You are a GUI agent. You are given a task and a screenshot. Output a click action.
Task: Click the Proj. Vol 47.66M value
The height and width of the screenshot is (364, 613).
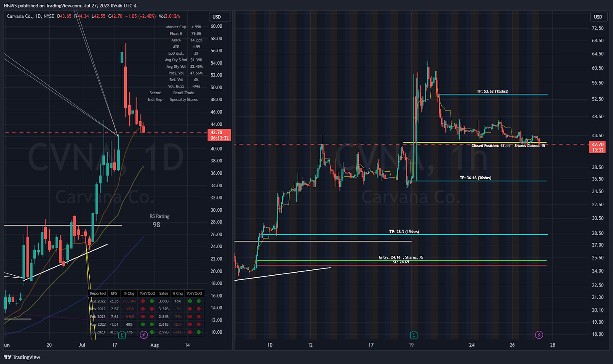(x=196, y=73)
